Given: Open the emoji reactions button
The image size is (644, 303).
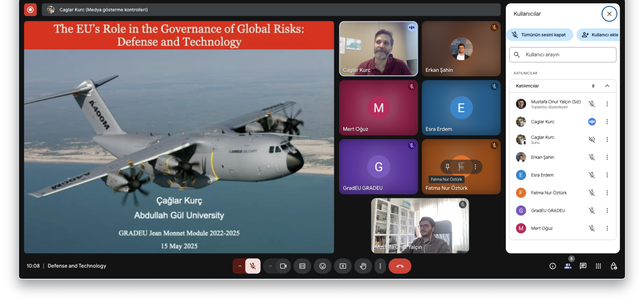Looking at the screenshot, I should pos(322,266).
